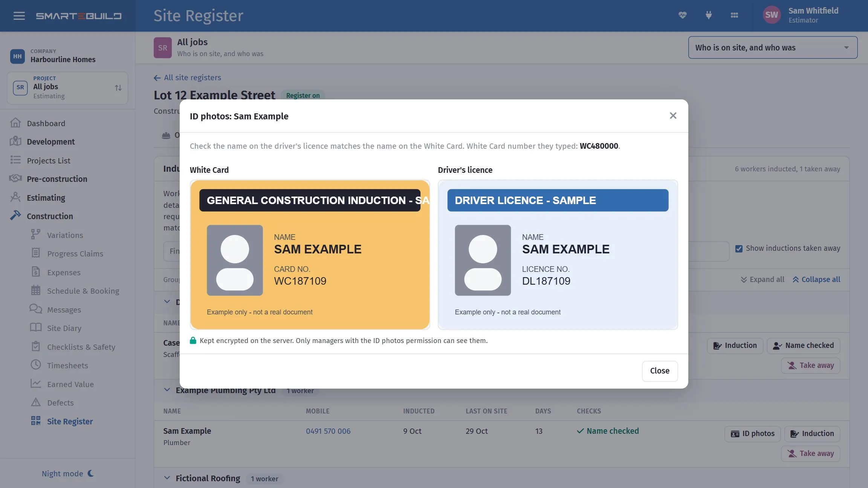Switch project using the All jobs selector
Image resolution: width=868 pixels, height=488 pixels.
[x=67, y=88]
